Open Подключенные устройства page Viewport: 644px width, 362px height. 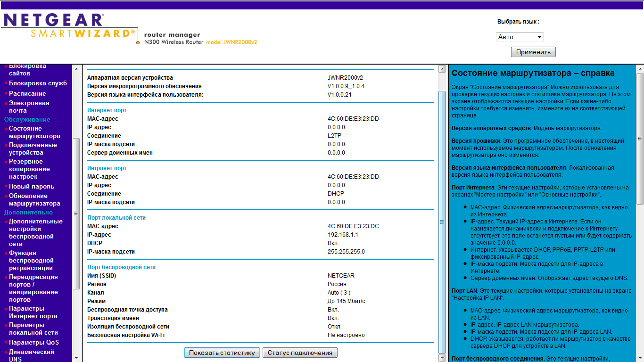33,148
